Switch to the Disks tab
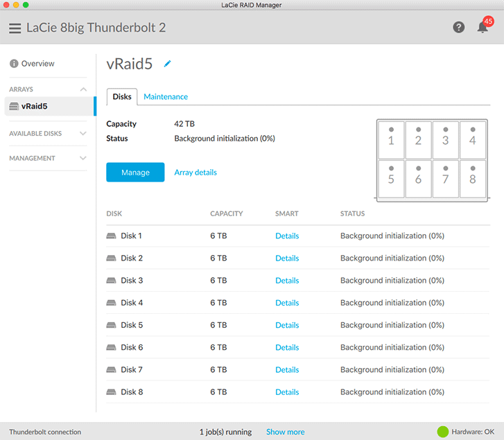The image size is (504, 440). click(122, 97)
